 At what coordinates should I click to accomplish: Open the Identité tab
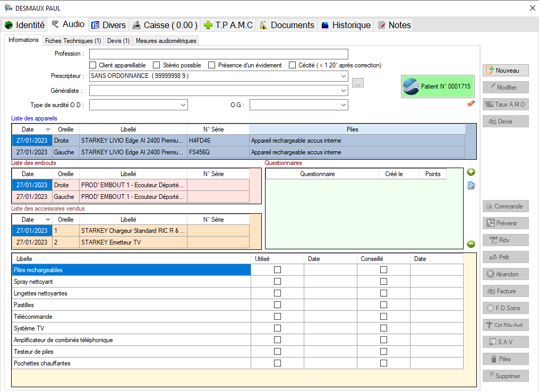24,25
